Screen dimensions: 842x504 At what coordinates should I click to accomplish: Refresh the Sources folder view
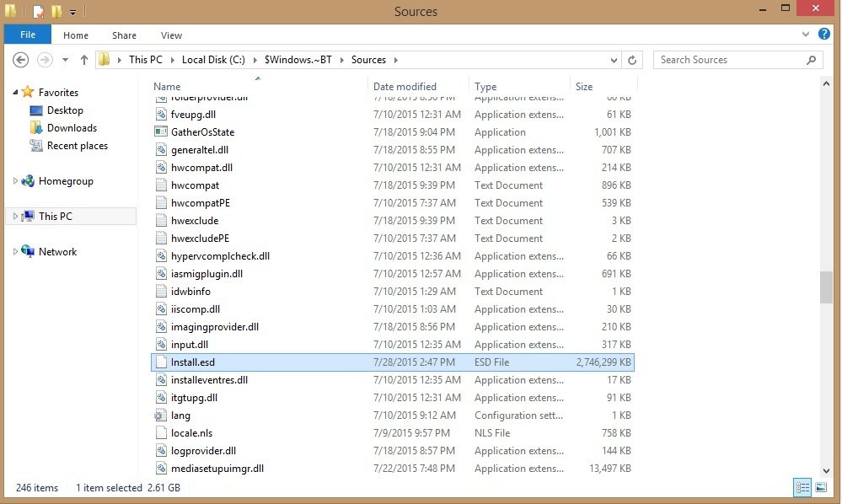click(x=633, y=60)
